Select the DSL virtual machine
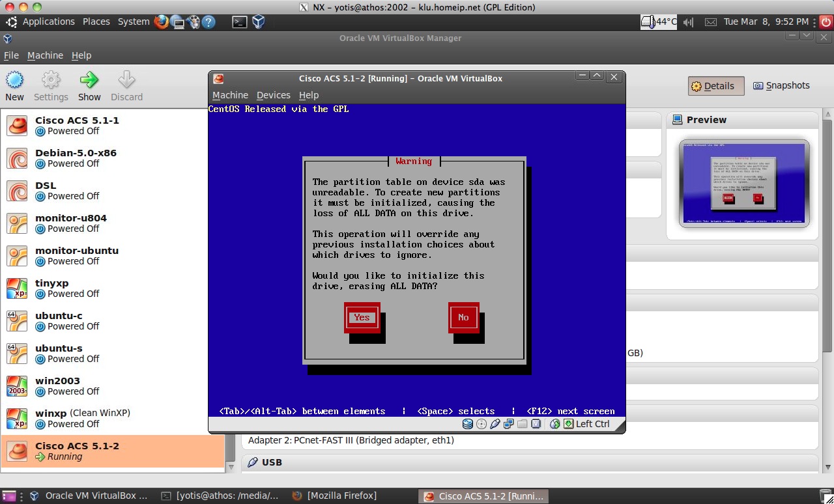Viewport: 834px width, 504px height. tap(113, 191)
